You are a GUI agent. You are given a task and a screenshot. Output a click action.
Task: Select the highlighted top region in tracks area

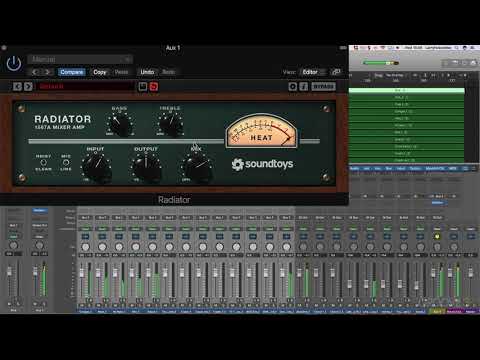406,90
